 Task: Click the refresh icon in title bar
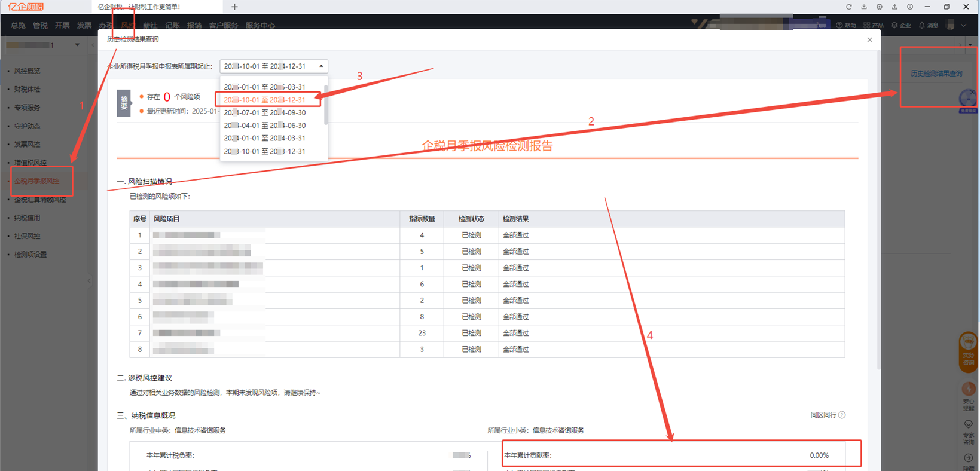[x=848, y=7]
